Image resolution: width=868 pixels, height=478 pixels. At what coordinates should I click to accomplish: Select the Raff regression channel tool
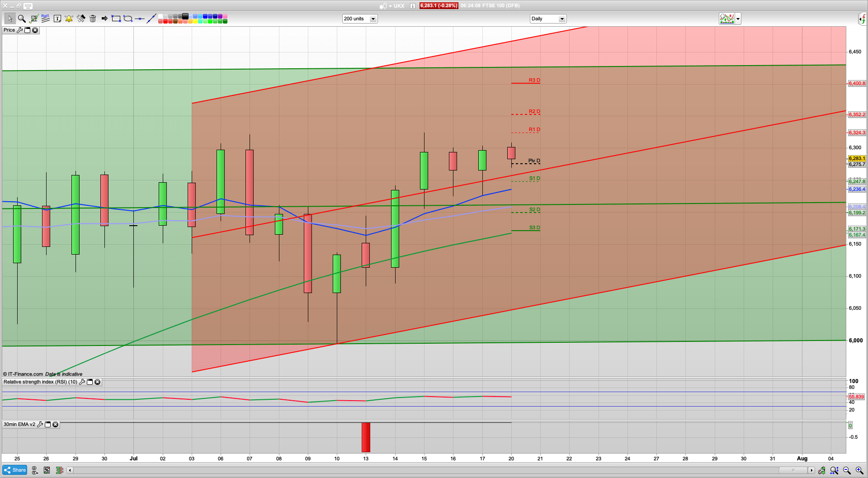[45, 18]
